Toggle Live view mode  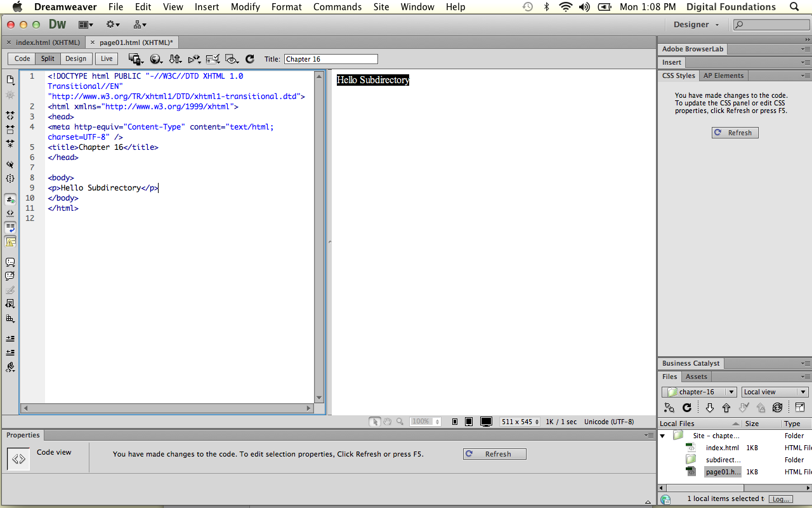106,58
